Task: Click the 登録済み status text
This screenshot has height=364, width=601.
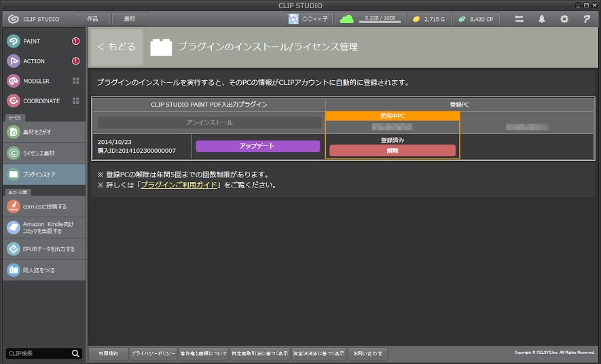Action: coord(393,141)
